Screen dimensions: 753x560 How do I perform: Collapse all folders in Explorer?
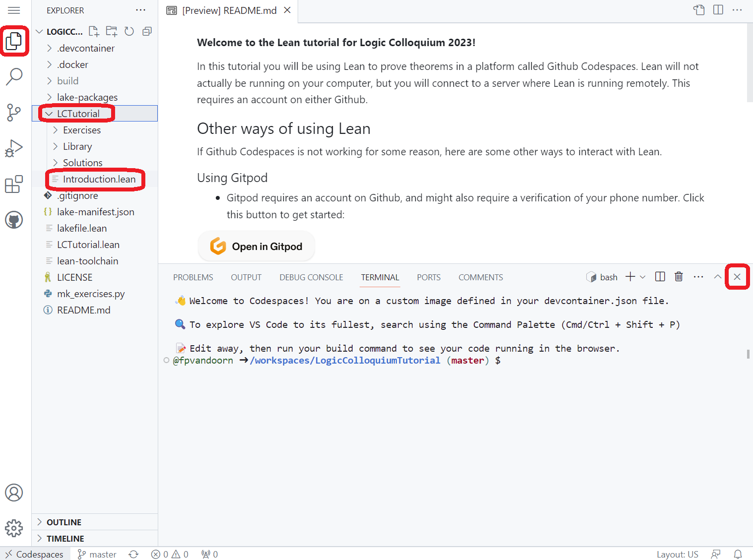pos(147,31)
